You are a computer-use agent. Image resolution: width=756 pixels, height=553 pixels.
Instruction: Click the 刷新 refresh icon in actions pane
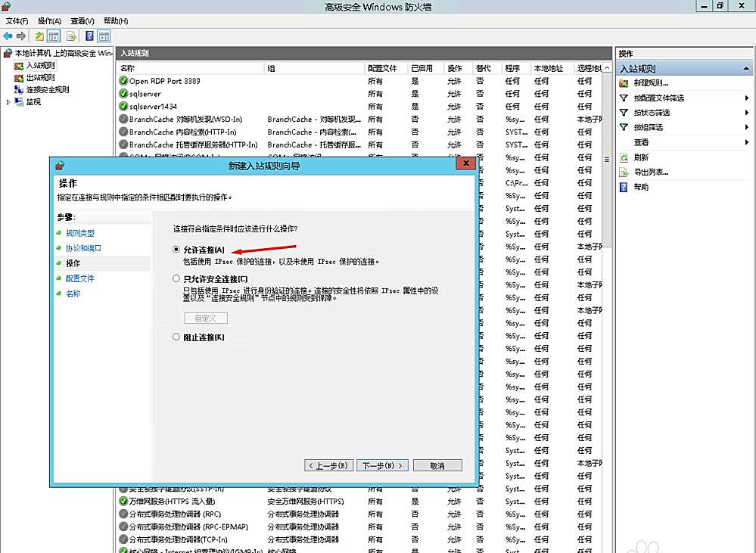[x=624, y=157]
